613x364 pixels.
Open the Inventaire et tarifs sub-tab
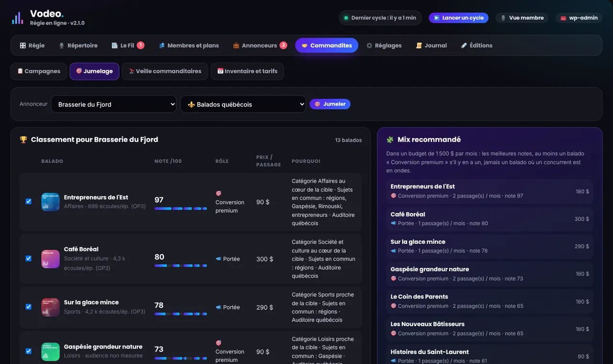click(x=247, y=71)
